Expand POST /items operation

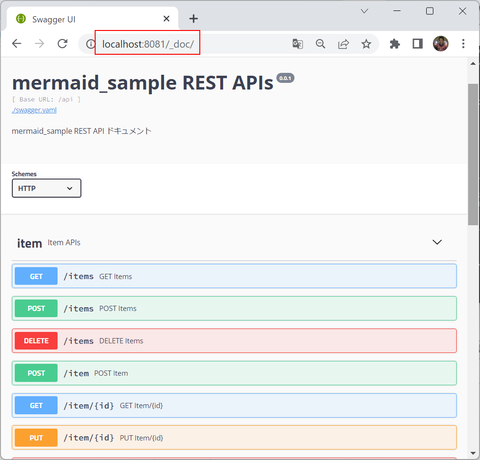tap(234, 308)
